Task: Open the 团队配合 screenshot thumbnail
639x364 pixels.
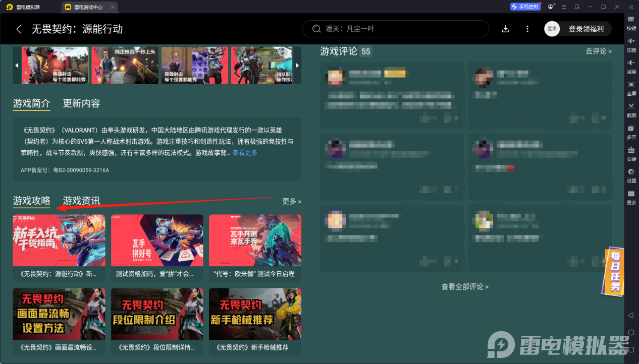Action: [x=262, y=66]
